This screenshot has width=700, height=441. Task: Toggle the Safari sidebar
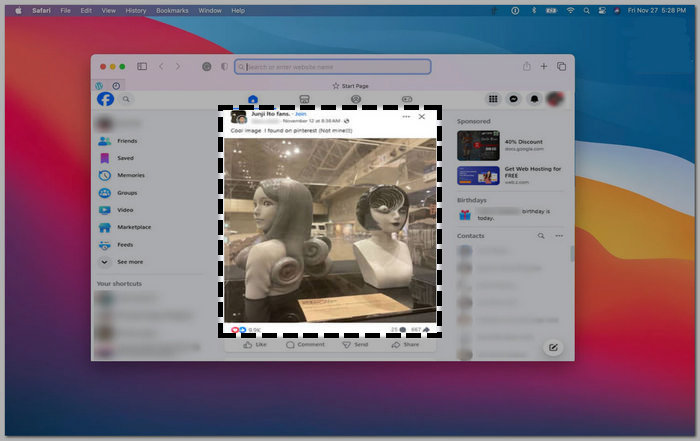142,66
